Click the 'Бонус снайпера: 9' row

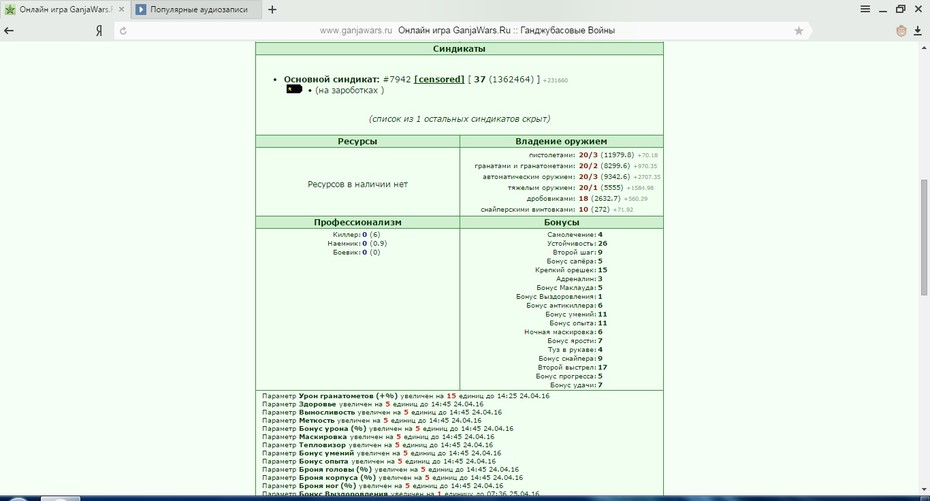coord(571,359)
